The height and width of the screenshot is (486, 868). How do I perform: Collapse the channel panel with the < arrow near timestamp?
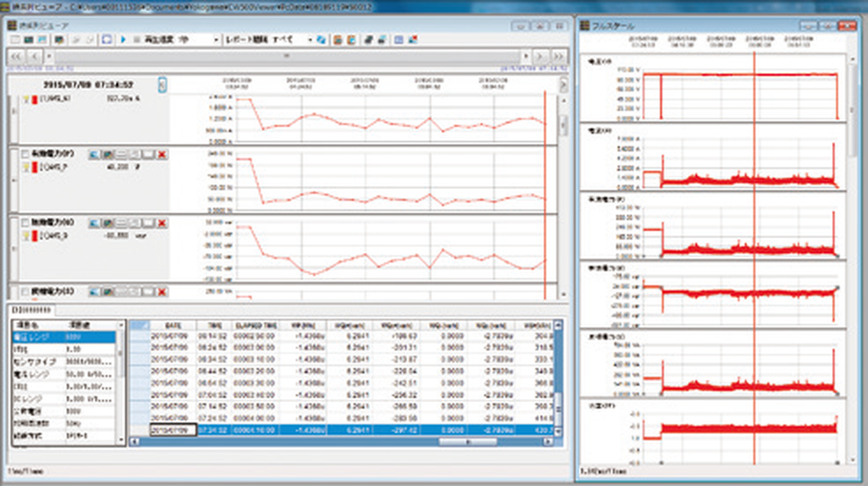point(162,85)
